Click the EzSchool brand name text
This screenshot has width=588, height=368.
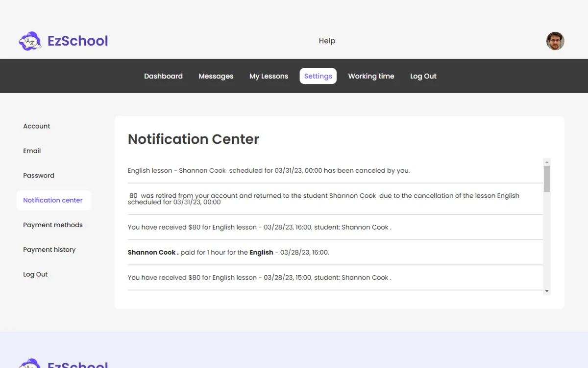click(78, 41)
